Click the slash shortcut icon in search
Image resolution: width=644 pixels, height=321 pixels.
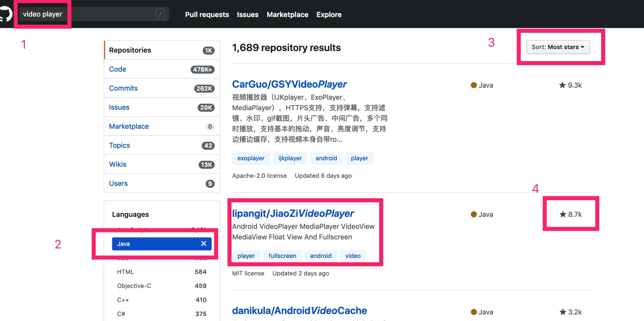160,14
